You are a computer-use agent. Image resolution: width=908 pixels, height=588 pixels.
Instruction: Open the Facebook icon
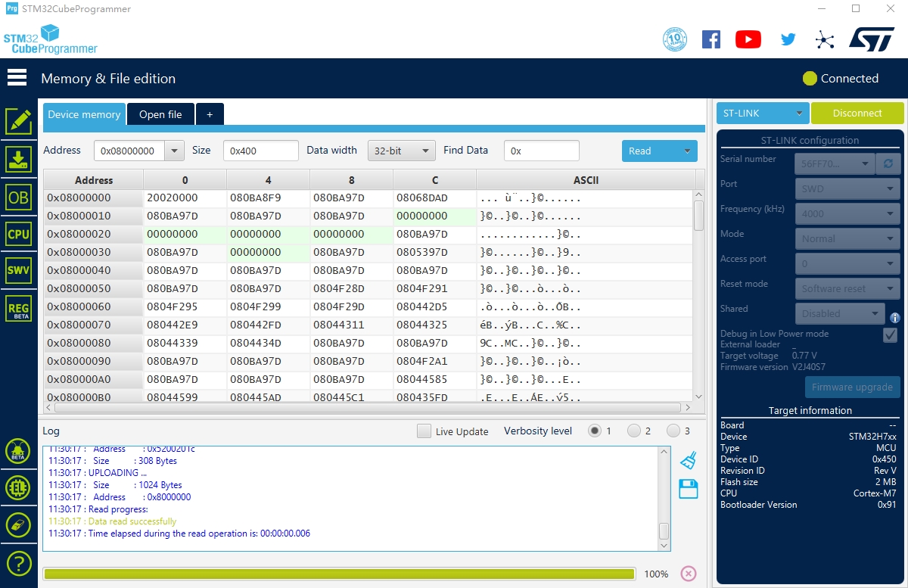click(x=711, y=39)
